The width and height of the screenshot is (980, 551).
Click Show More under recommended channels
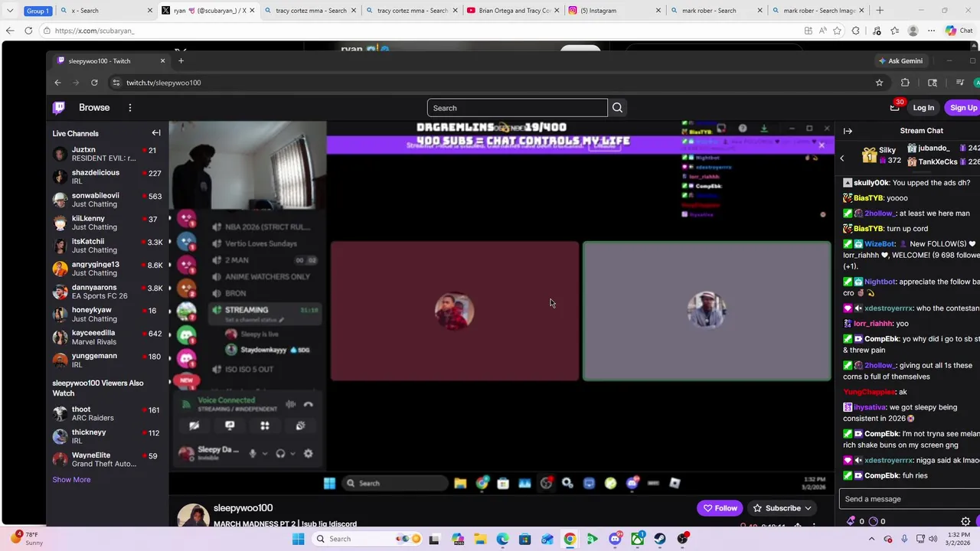tap(71, 480)
